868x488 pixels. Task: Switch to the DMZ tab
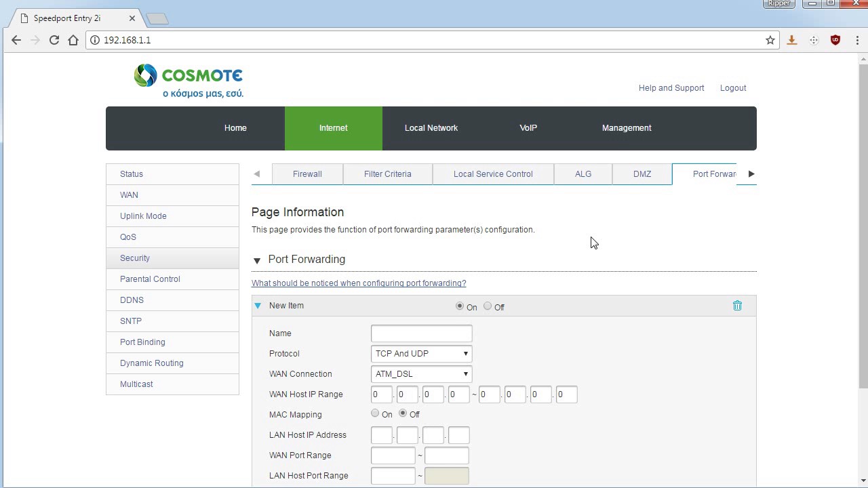642,174
